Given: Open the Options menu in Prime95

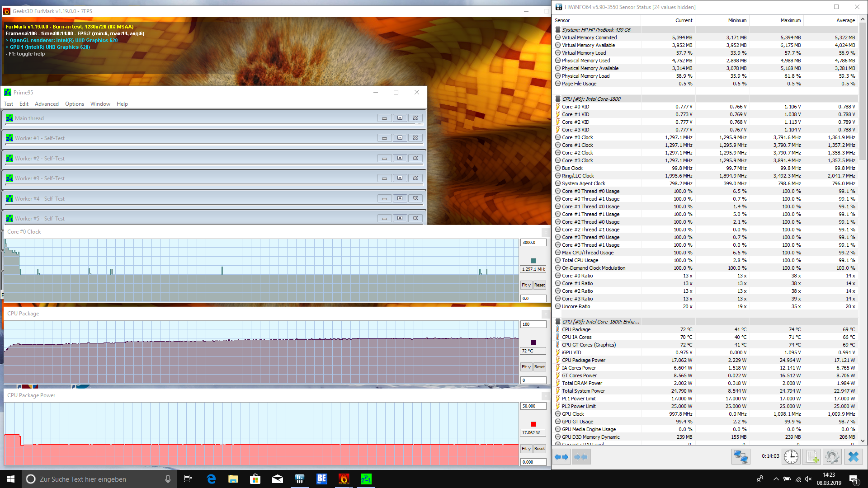Looking at the screenshot, I should [75, 103].
